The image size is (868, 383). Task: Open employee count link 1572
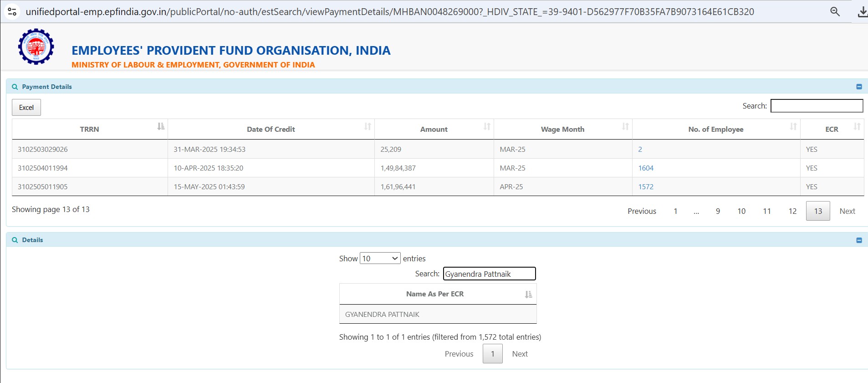tap(645, 187)
